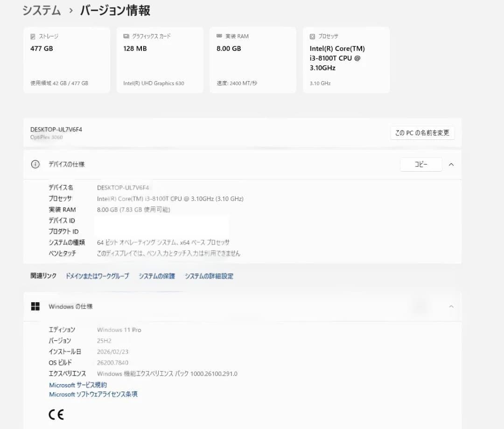
Task: Click the システムの種類 64 ビット value
Action: [x=163, y=242]
